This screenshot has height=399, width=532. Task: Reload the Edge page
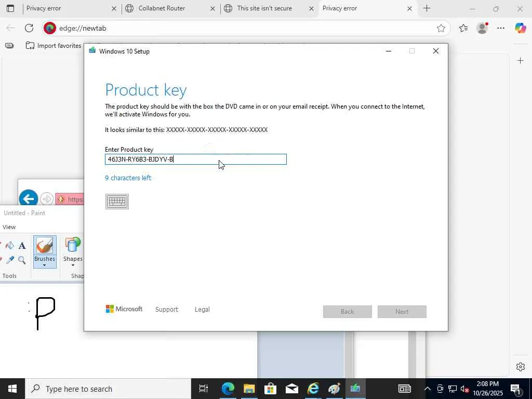[29, 28]
